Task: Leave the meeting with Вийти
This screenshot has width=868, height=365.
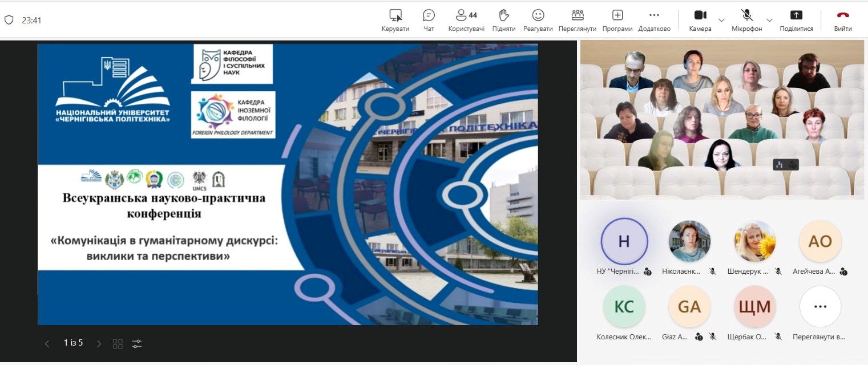Action: pyautogui.click(x=843, y=20)
